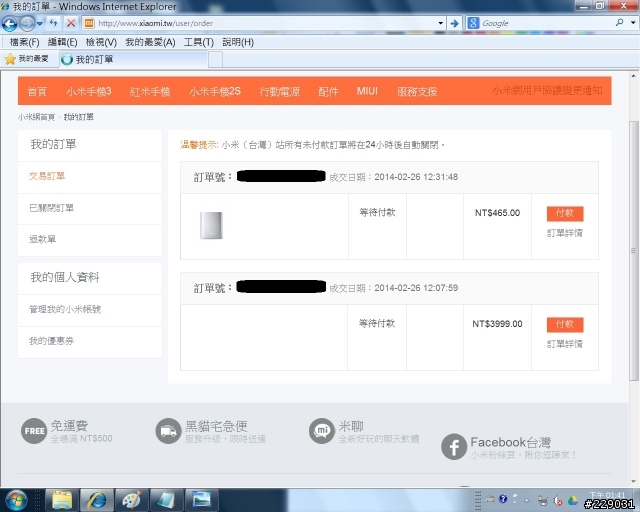Open 管理我的小米帳號 in sidebar
The image size is (640, 512).
pos(65,309)
